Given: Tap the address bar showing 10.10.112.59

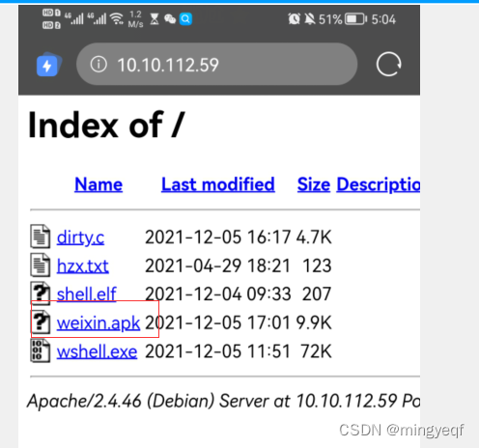Looking at the screenshot, I should point(216,64).
